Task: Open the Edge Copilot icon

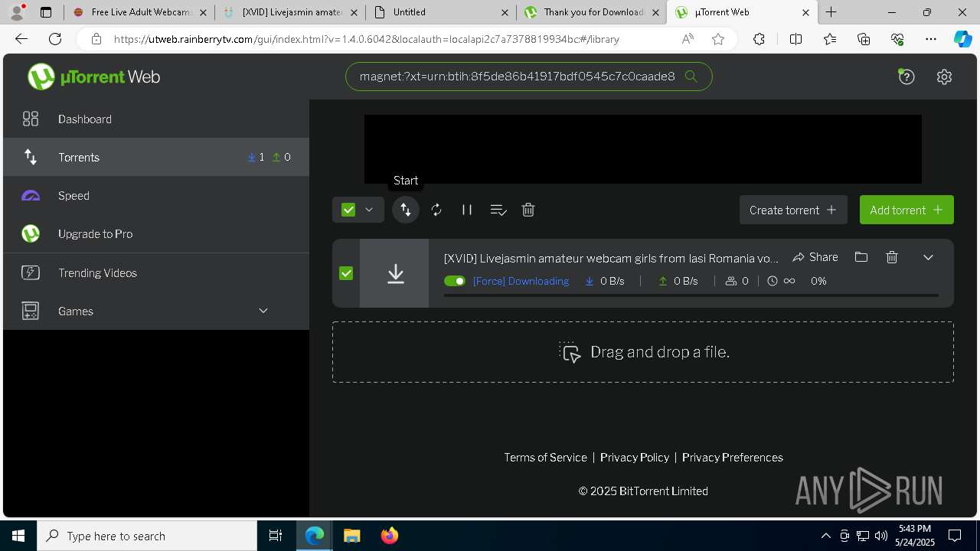Action: coord(963,39)
